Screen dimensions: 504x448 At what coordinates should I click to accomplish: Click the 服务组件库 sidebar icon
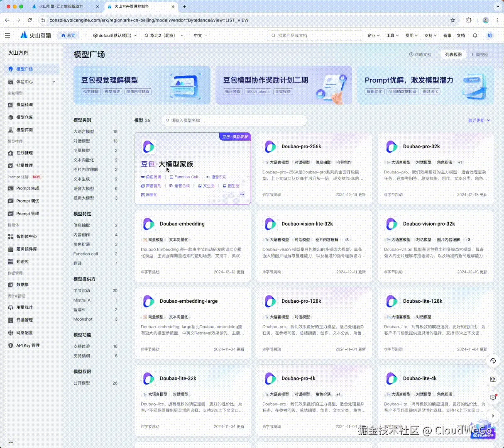point(11,249)
